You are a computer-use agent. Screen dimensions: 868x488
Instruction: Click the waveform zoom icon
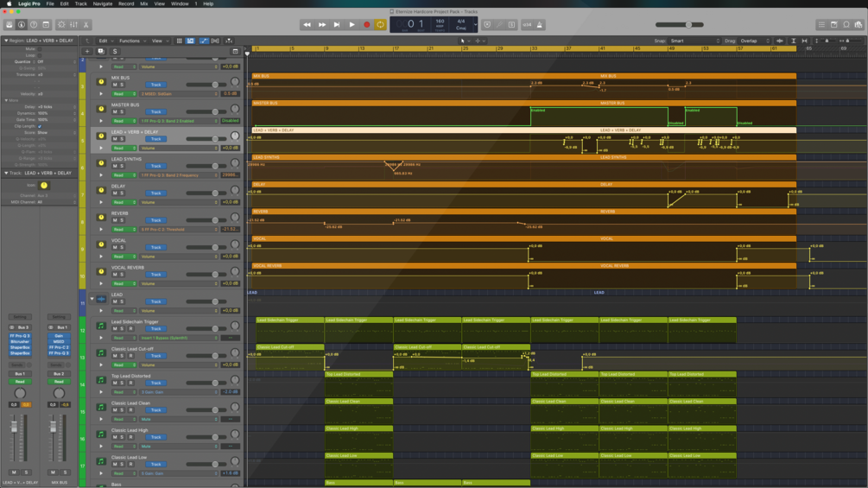pyautogui.click(x=780, y=41)
